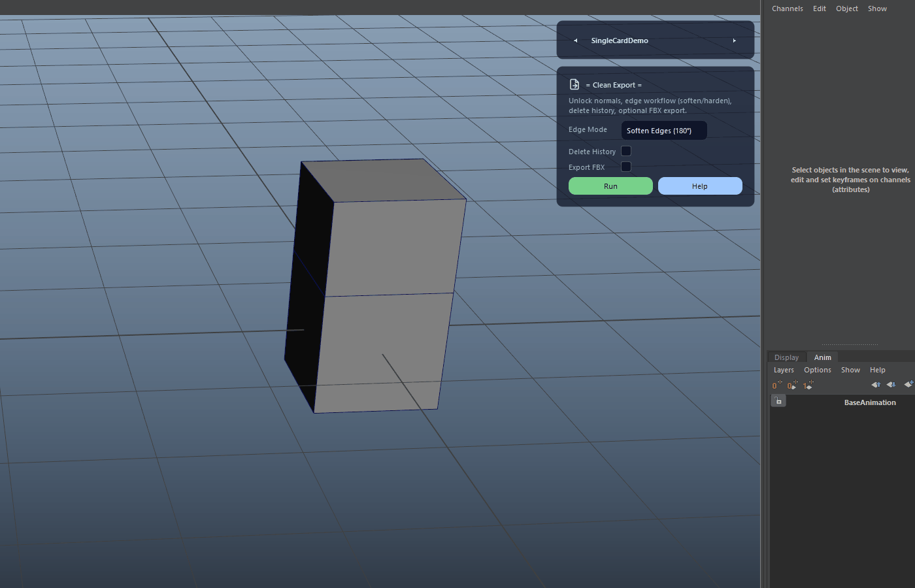Switch to the Anim layer tab
This screenshot has width=915, height=588.
pyautogui.click(x=822, y=357)
